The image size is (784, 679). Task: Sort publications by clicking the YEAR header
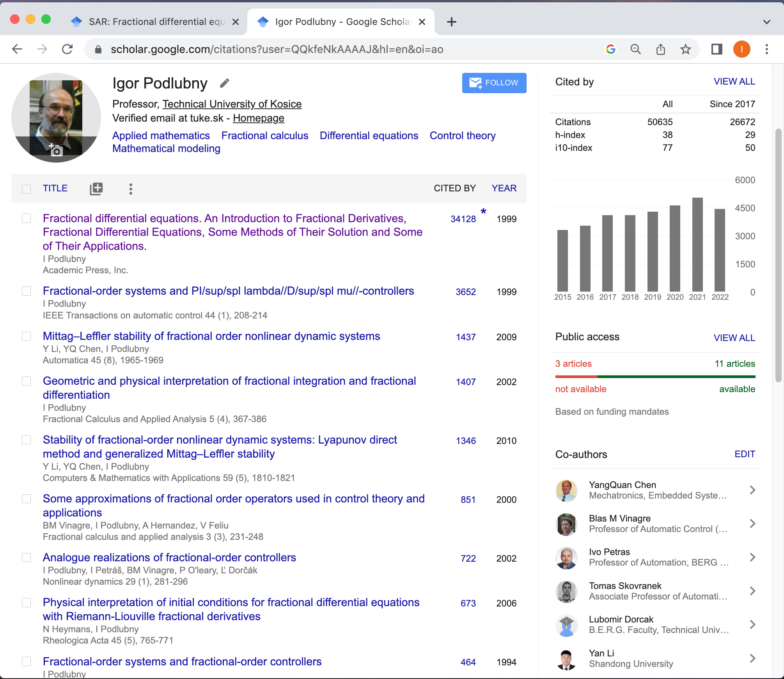tap(504, 188)
